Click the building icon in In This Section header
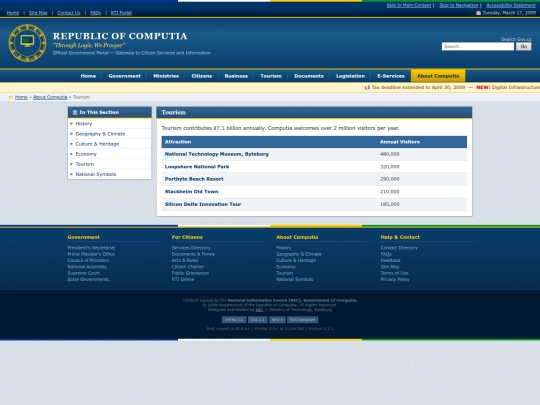This screenshot has height=405, width=540. [75, 112]
